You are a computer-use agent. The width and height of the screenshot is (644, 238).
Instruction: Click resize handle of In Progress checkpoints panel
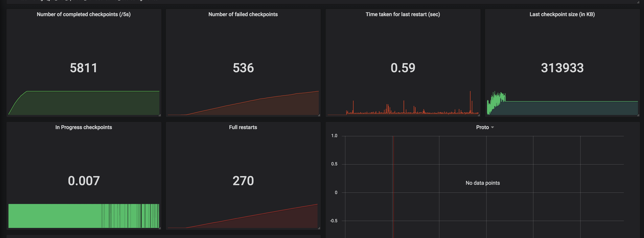[x=160, y=228]
